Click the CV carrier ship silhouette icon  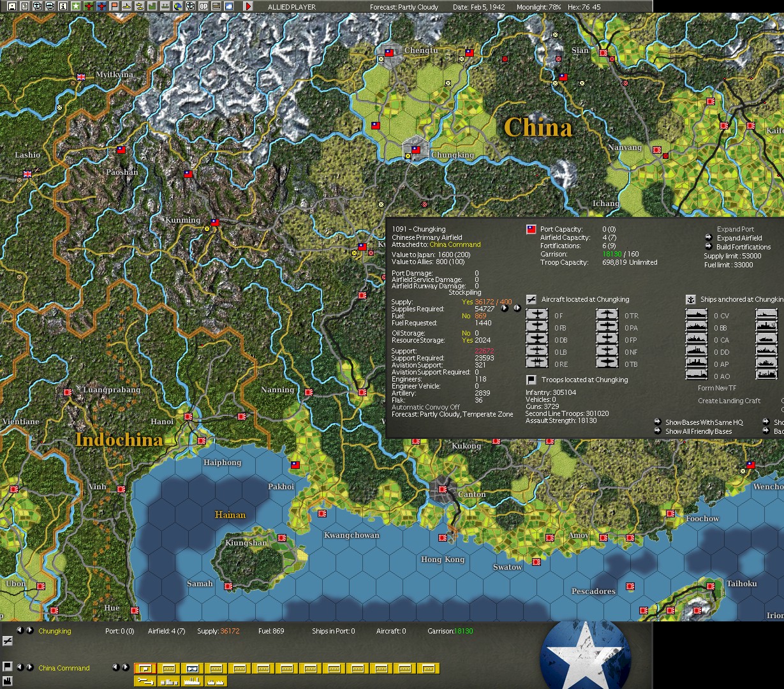click(x=697, y=315)
